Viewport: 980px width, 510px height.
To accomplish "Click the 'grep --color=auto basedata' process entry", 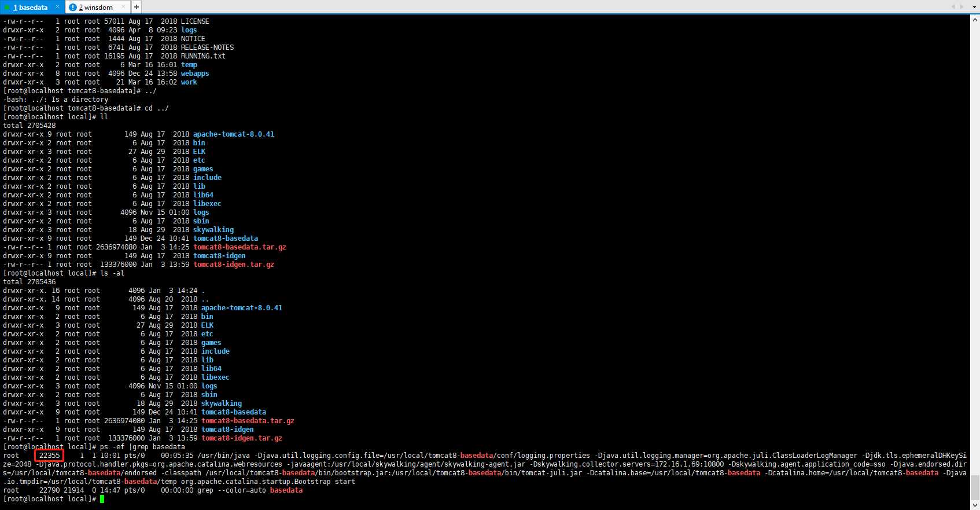I will [250, 490].
